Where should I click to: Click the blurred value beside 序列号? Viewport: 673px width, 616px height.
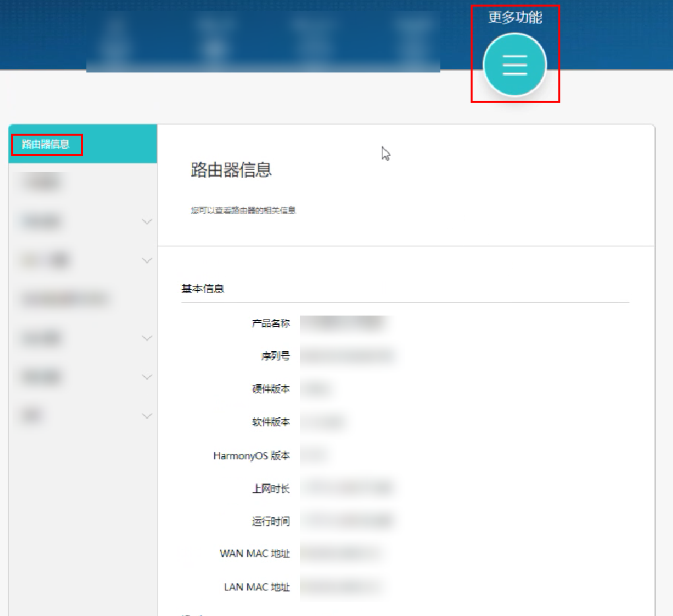click(347, 356)
